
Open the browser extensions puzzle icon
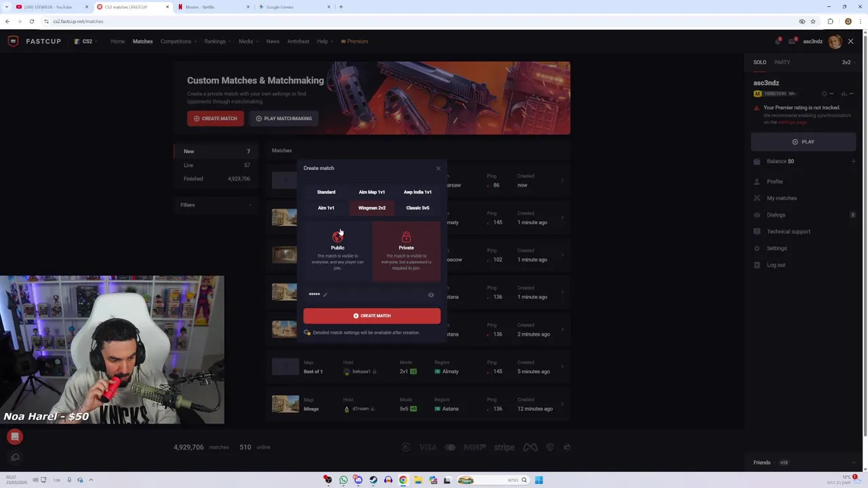[831, 21]
